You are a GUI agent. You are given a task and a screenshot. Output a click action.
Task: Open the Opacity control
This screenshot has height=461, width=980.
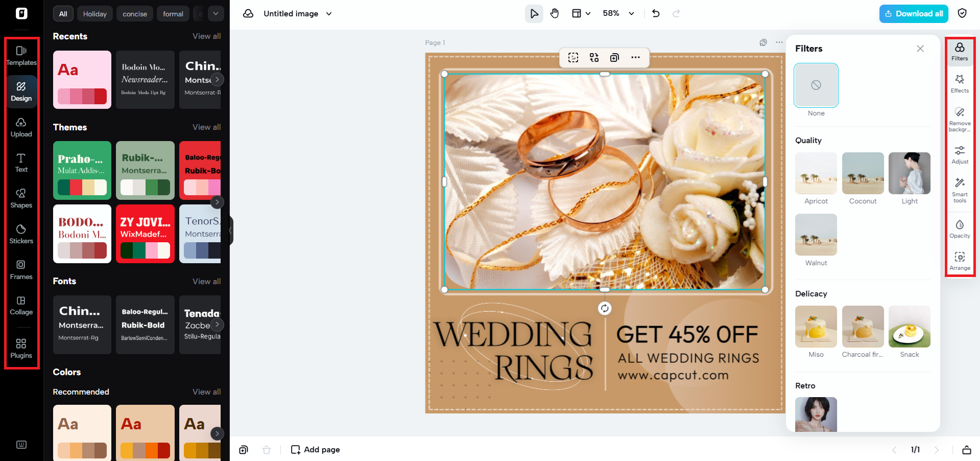(960, 228)
